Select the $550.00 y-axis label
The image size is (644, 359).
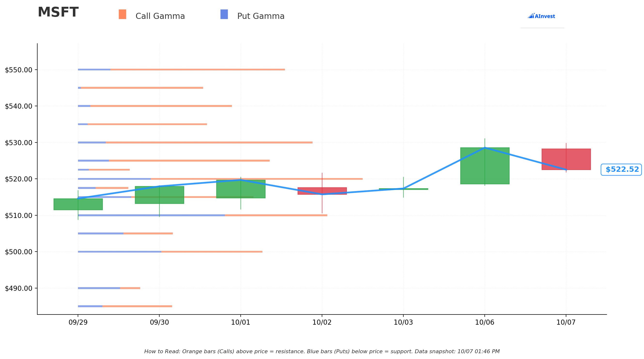tap(19, 70)
